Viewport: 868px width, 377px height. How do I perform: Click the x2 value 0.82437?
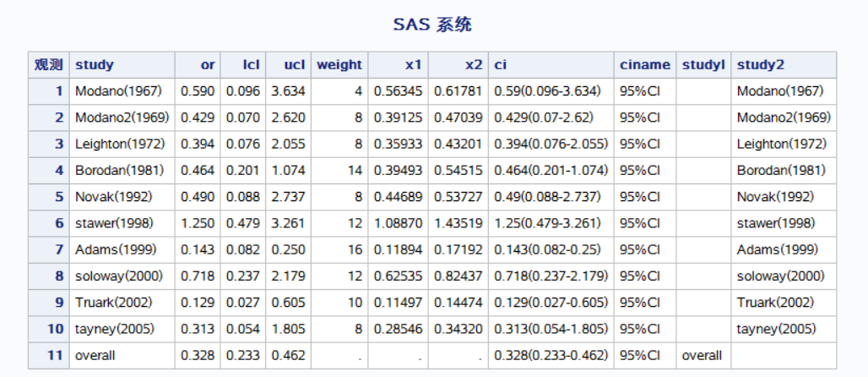[x=458, y=276]
